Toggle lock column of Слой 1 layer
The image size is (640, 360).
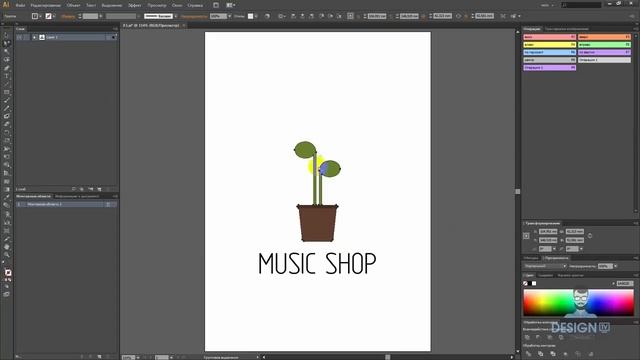click(26, 37)
